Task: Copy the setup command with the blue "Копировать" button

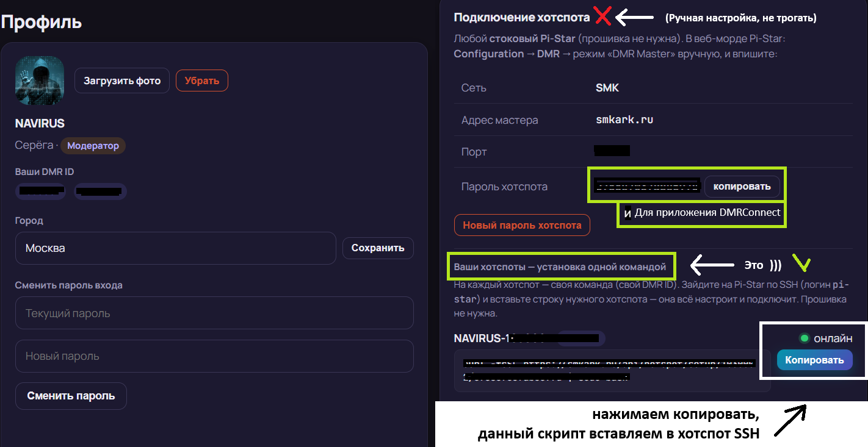Action: coord(814,360)
